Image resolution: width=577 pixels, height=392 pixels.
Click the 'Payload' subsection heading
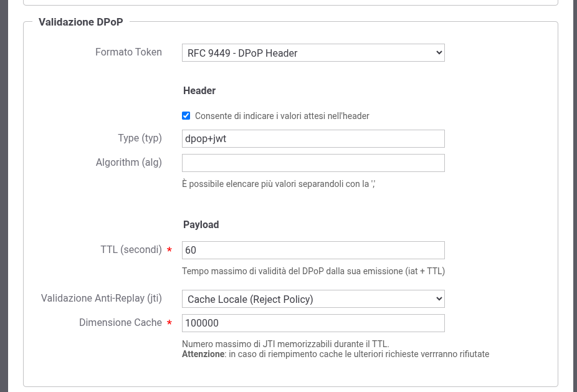(x=201, y=225)
